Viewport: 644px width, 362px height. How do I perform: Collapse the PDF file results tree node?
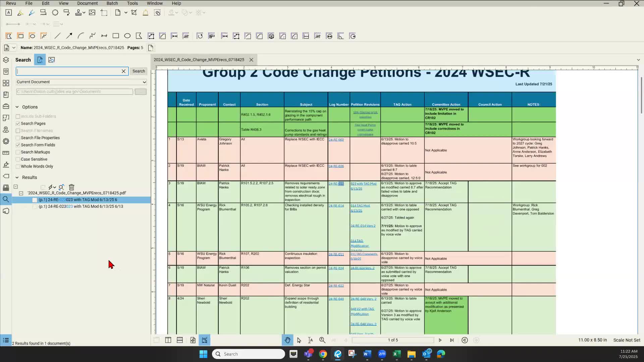pyautogui.click(x=21, y=193)
